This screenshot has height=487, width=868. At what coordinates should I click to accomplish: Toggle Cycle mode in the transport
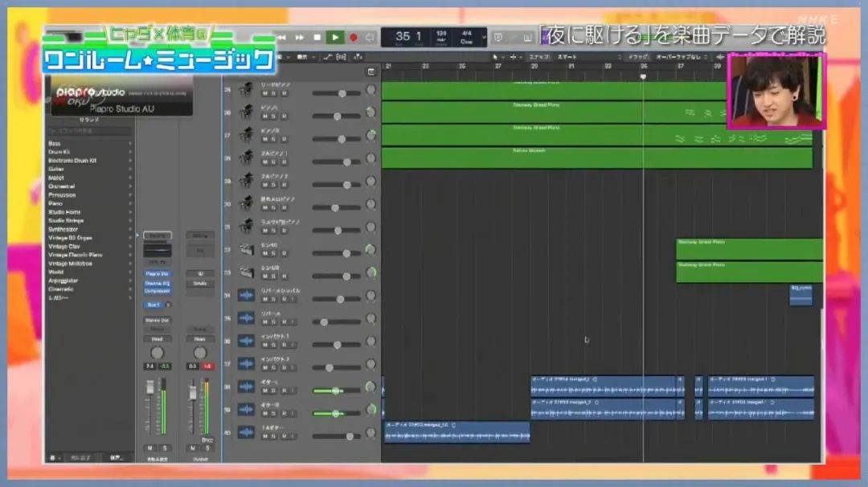point(370,38)
